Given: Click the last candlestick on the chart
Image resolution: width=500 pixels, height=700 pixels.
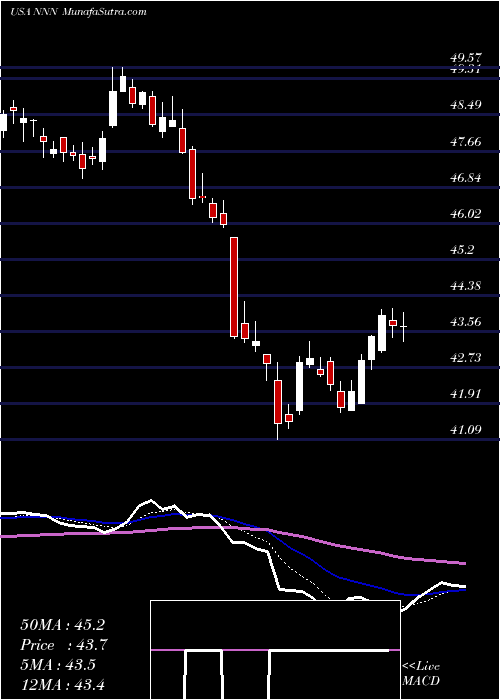Looking at the screenshot, I should click(404, 327).
